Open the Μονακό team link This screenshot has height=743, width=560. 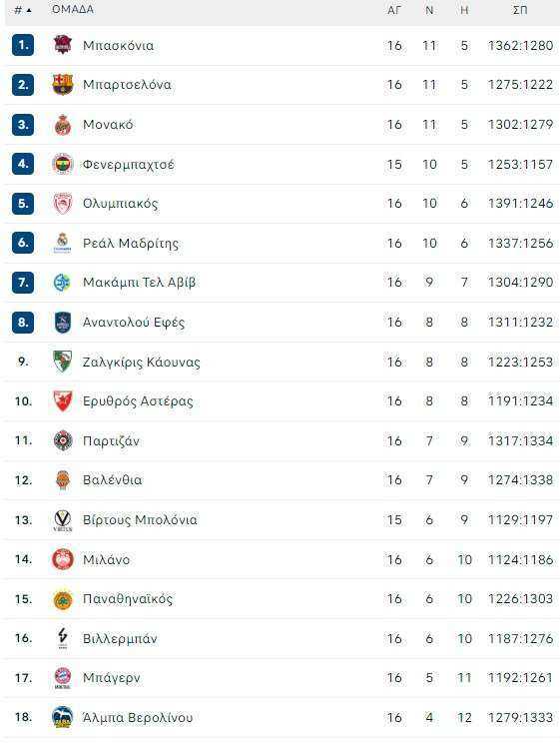tap(108, 125)
